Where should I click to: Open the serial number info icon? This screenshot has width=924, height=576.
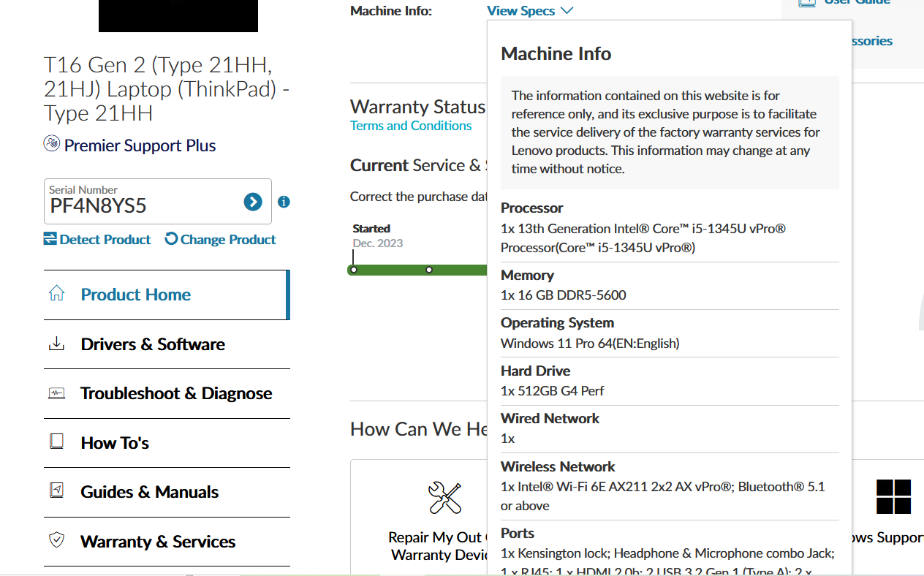(284, 202)
